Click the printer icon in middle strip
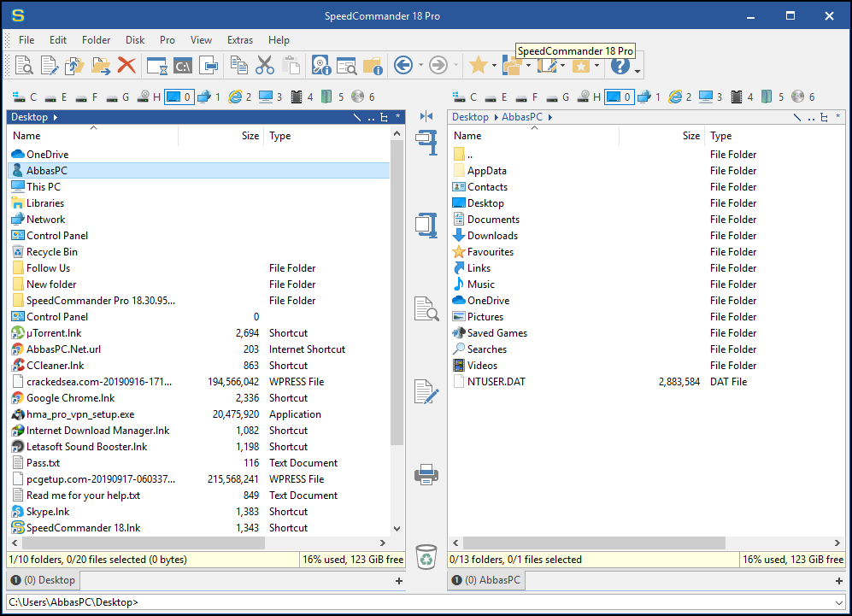 tap(426, 475)
